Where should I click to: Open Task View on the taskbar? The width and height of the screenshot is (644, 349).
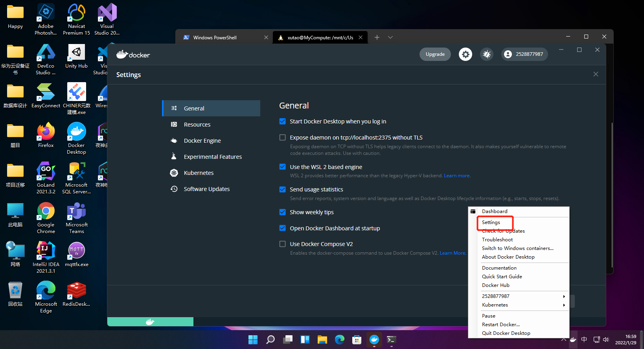[x=288, y=340]
